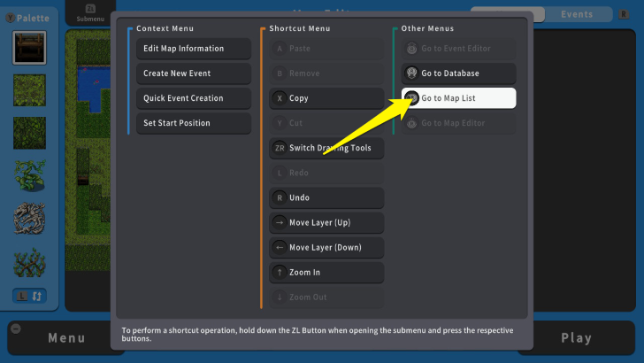Image resolution: width=644 pixels, height=363 pixels.
Task: Click the stick icon beside Go to Map Editor
Action: click(x=411, y=123)
